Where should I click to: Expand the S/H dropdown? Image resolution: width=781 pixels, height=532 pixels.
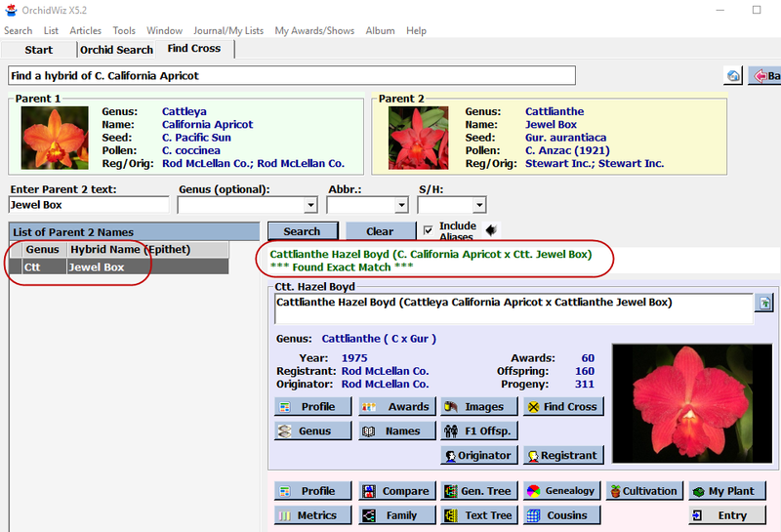coord(479,205)
